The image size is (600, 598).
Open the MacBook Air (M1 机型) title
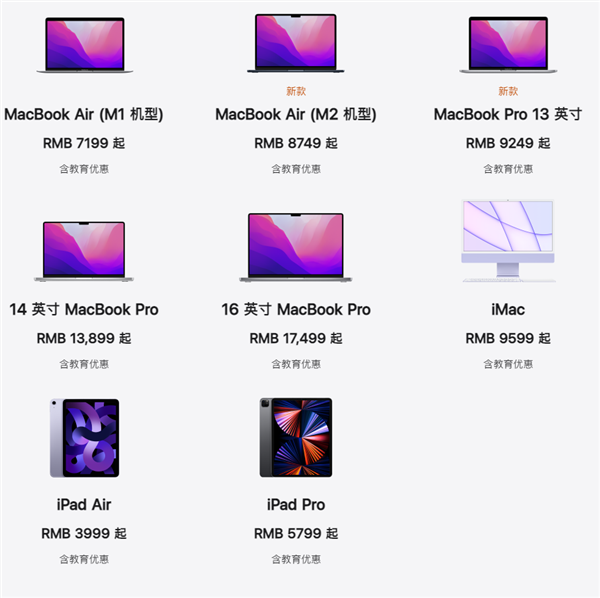[84, 114]
